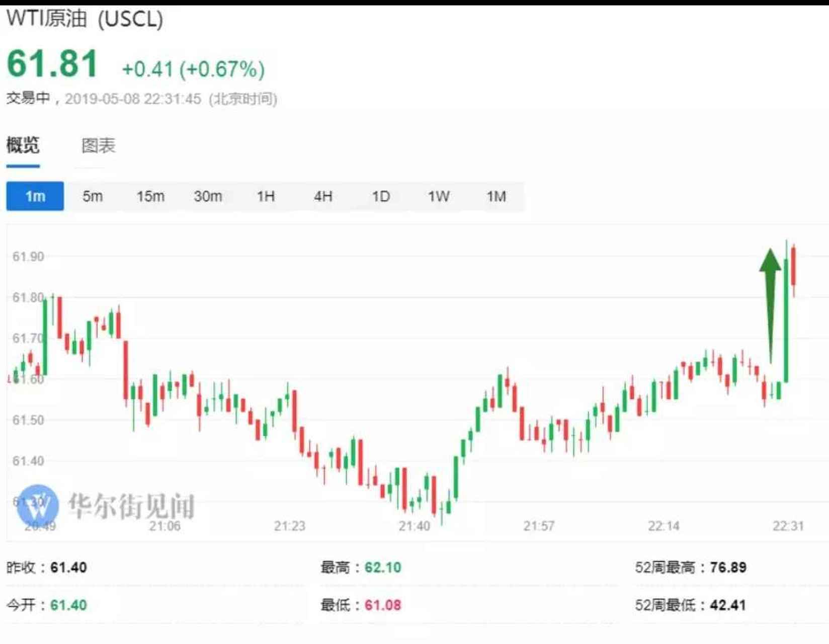Choose the 30m interval
The height and width of the screenshot is (644, 829).
[x=208, y=196]
